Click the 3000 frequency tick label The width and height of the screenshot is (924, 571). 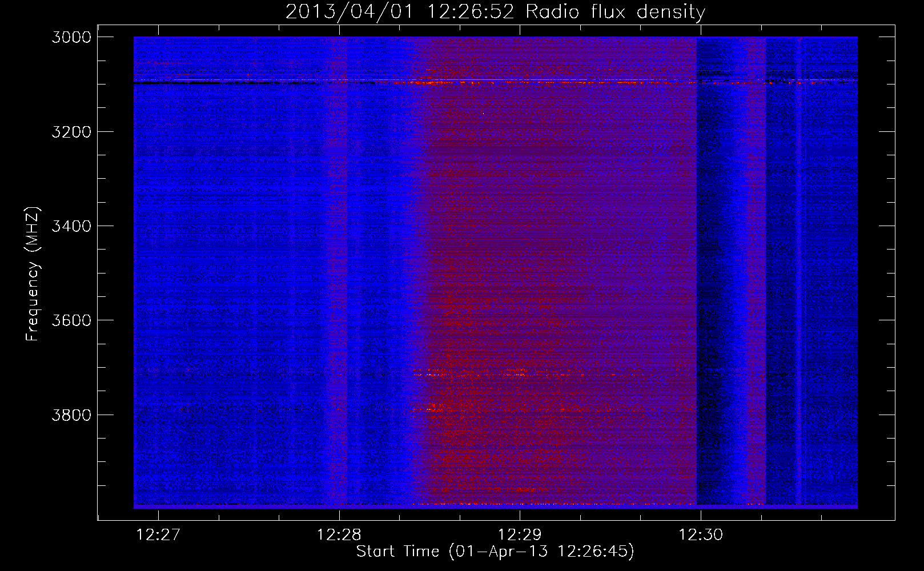pyautogui.click(x=71, y=37)
